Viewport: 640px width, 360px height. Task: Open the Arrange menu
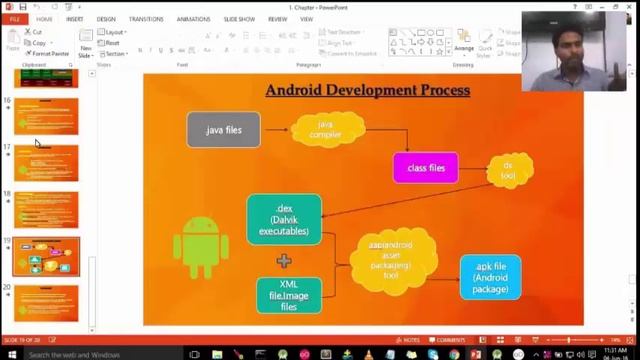pyautogui.click(x=464, y=41)
